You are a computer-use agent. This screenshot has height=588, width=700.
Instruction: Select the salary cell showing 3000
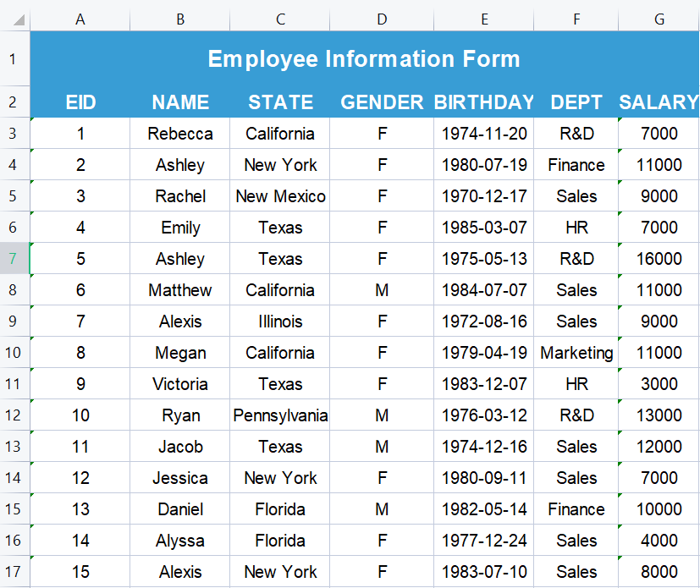(659, 383)
